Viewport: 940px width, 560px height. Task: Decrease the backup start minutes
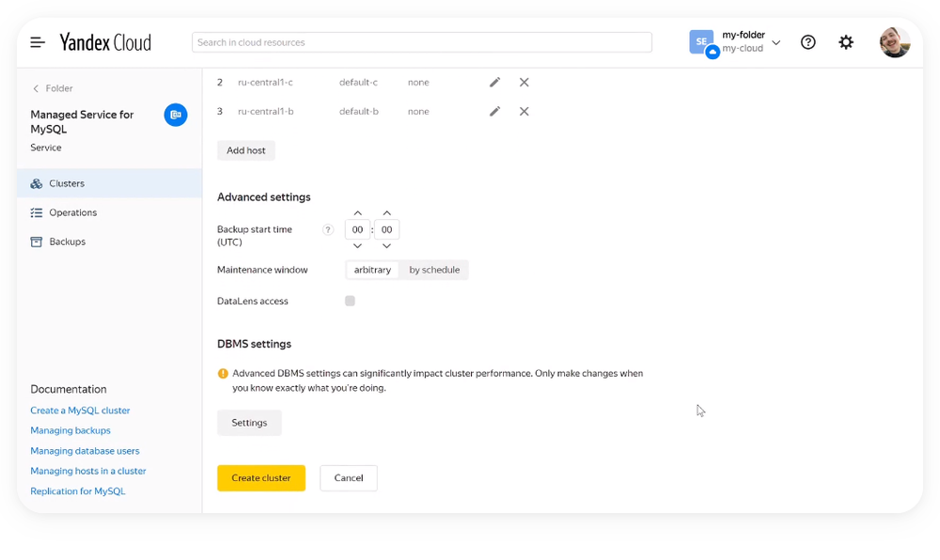tap(386, 246)
